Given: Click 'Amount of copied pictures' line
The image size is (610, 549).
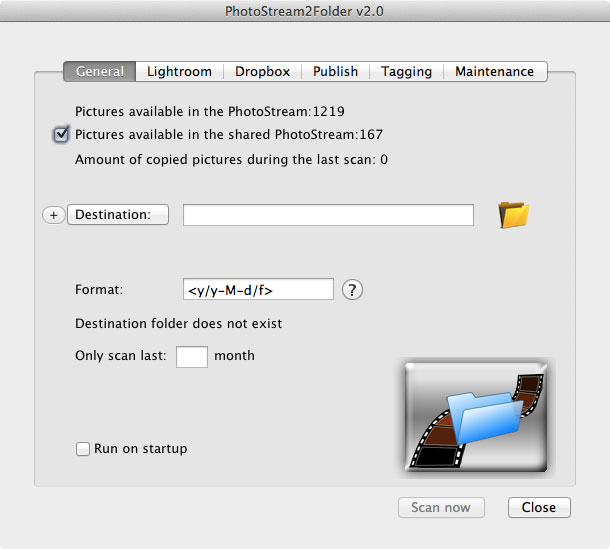Looking at the screenshot, I should coord(231,160).
